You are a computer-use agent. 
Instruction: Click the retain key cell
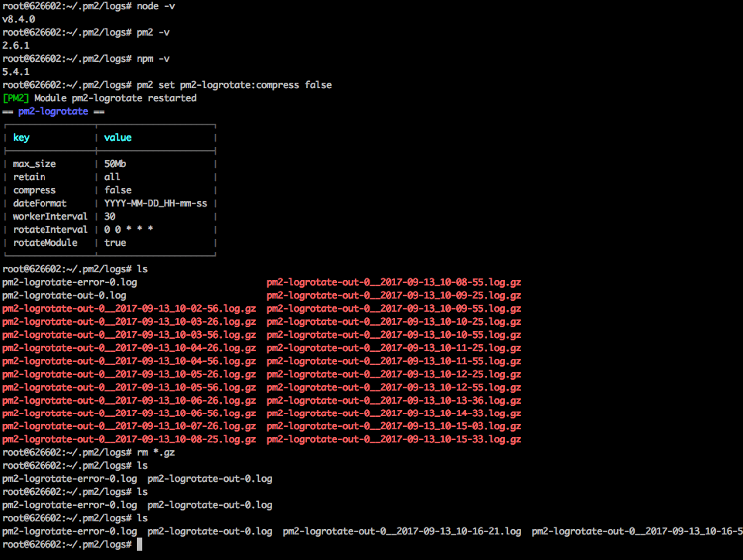[29, 177]
